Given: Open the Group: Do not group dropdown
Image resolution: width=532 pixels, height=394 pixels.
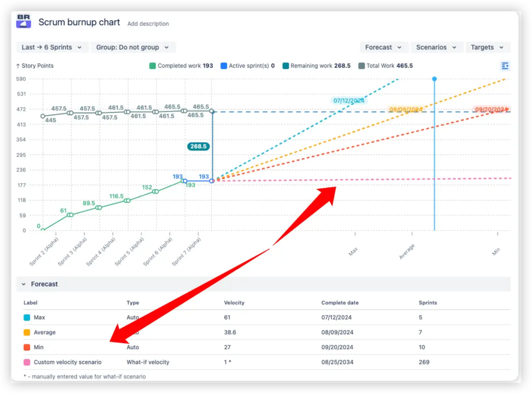Looking at the screenshot, I should (133, 47).
